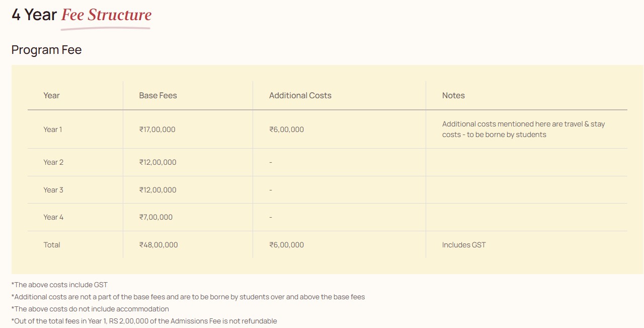Click the "4 Year Fee Structure" heading

pyautogui.click(x=82, y=15)
